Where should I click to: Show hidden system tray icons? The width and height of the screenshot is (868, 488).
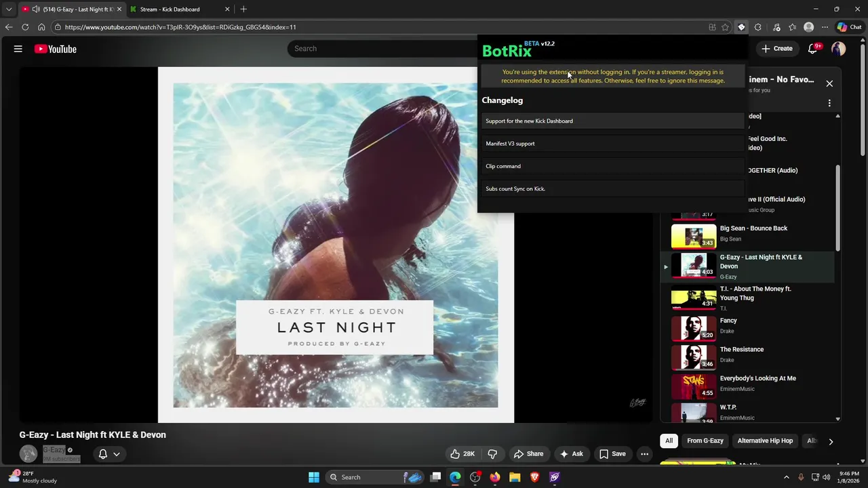(x=786, y=477)
